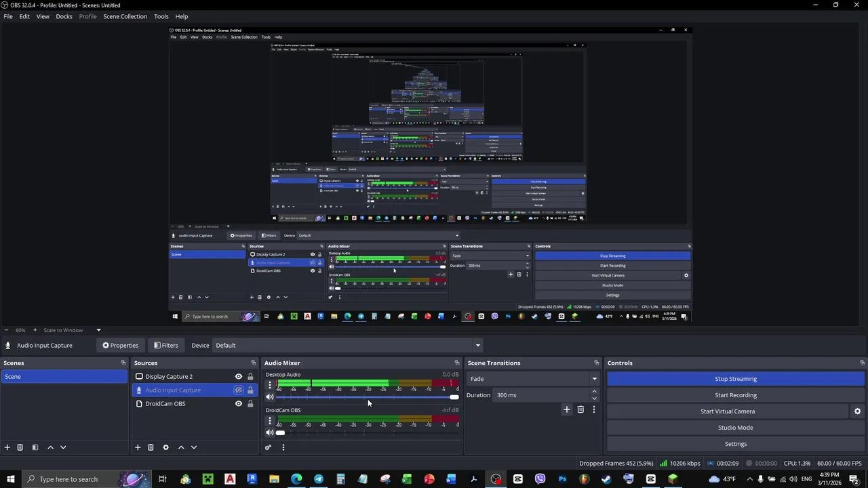This screenshot has width=868, height=488.
Task: Select the DroidCam OBS source row
Action: click(195, 404)
